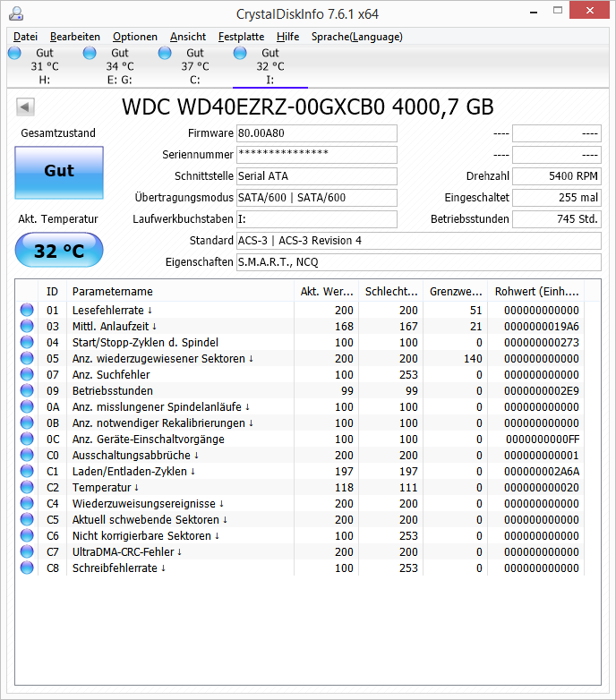Click the Eigenschaften field S.M.A.R.T., NCQ
Image resolution: width=616 pixels, height=700 pixels.
[419, 262]
